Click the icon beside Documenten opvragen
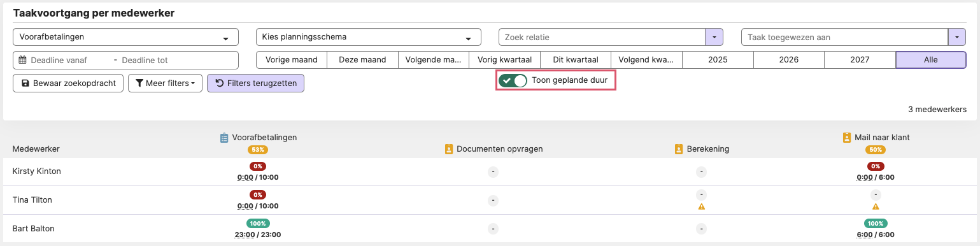The image size is (980, 246). 449,149
